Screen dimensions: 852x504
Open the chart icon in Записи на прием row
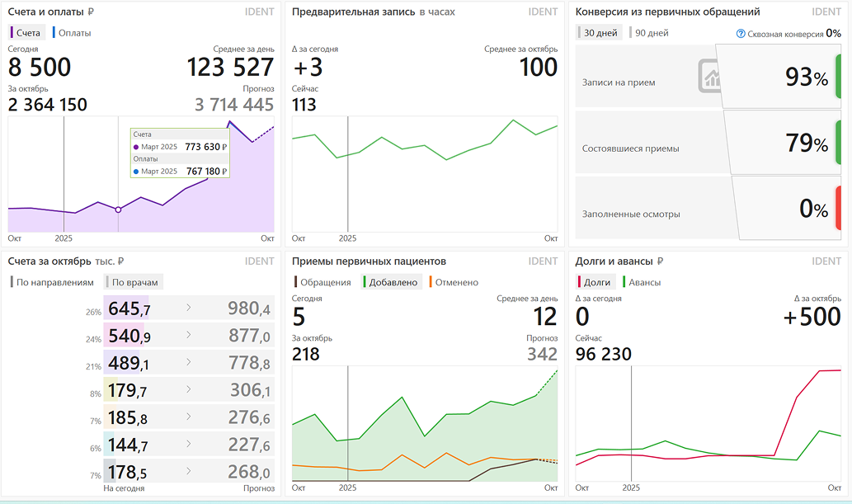pos(710,76)
